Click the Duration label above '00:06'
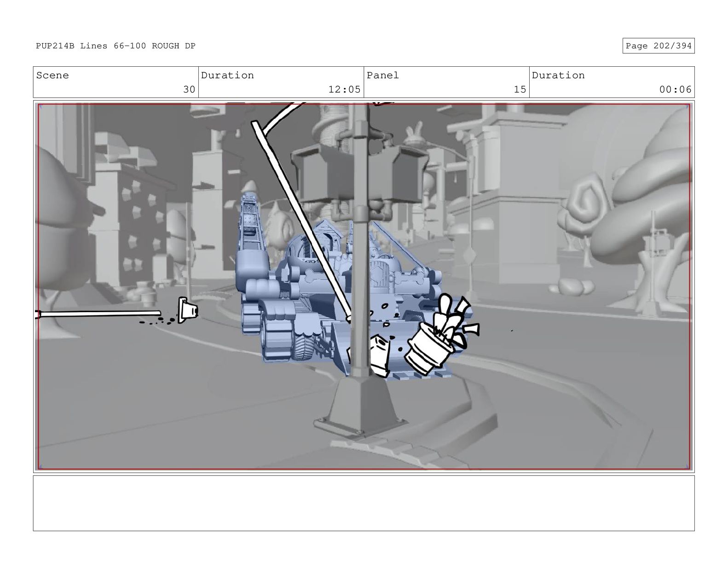The image size is (728, 564). click(x=558, y=75)
